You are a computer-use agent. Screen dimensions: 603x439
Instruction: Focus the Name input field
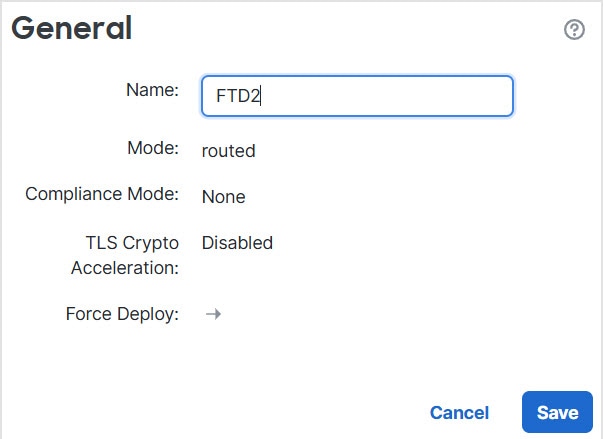357,96
